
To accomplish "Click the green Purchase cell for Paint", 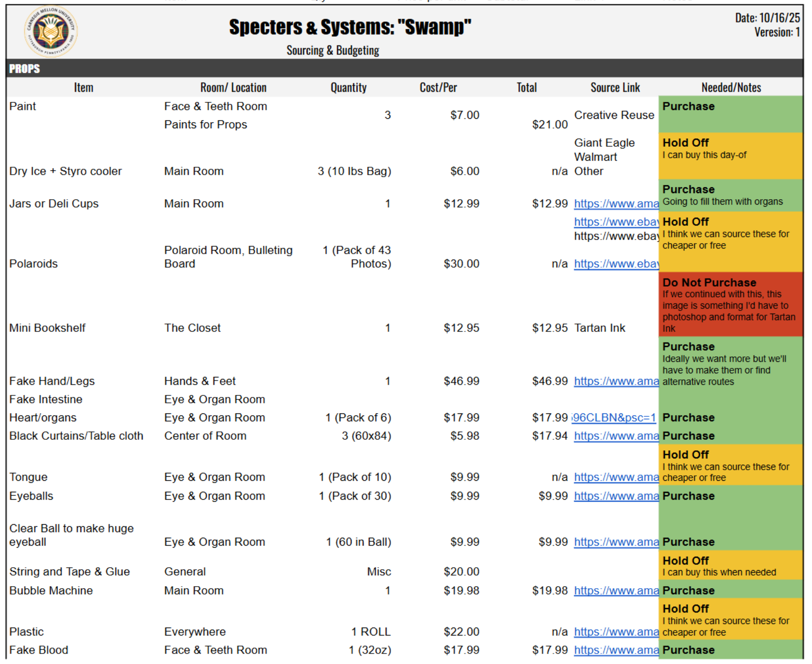I will coord(731,114).
